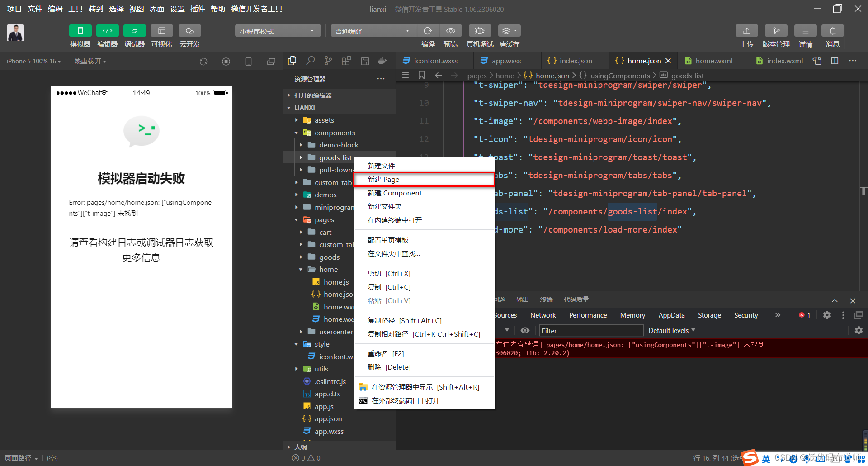This screenshot has height=466, width=868.
Task: Click the navigate back arrow in editor
Action: [438, 75]
